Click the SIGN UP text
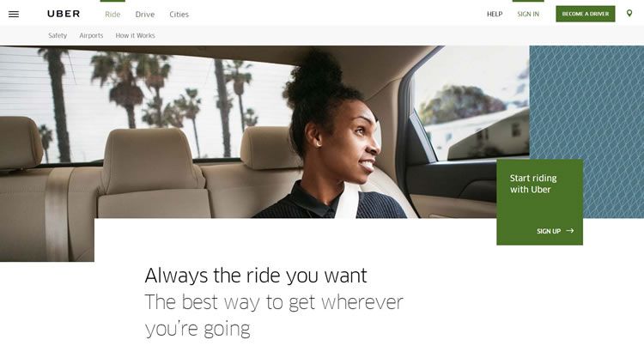Viewport: 644px width, 352px height. (x=549, y=231)
